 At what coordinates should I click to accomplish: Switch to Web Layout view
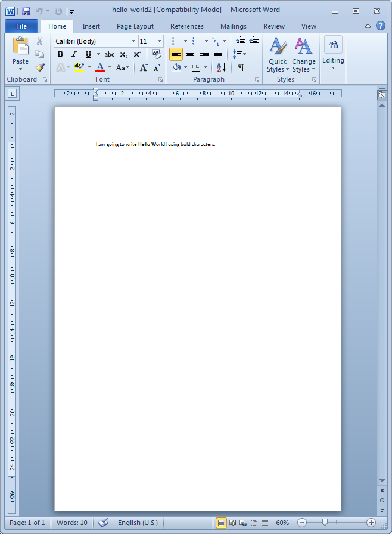tap(243, 523)
